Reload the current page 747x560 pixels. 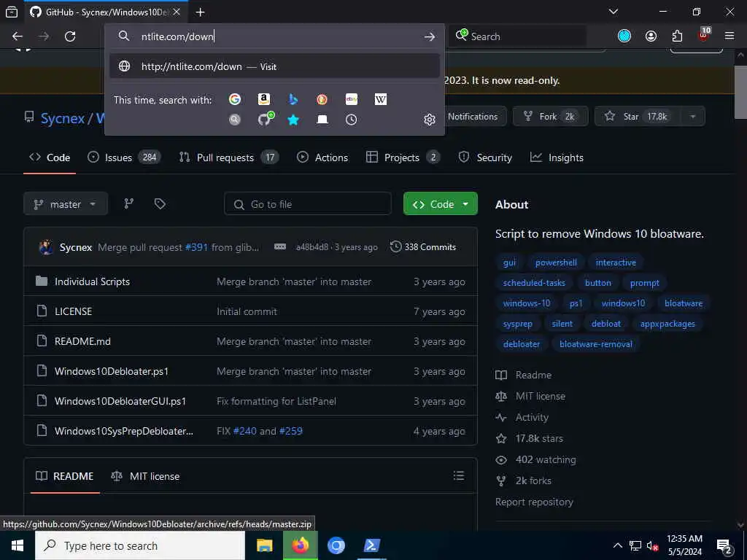tap(70, 36)
